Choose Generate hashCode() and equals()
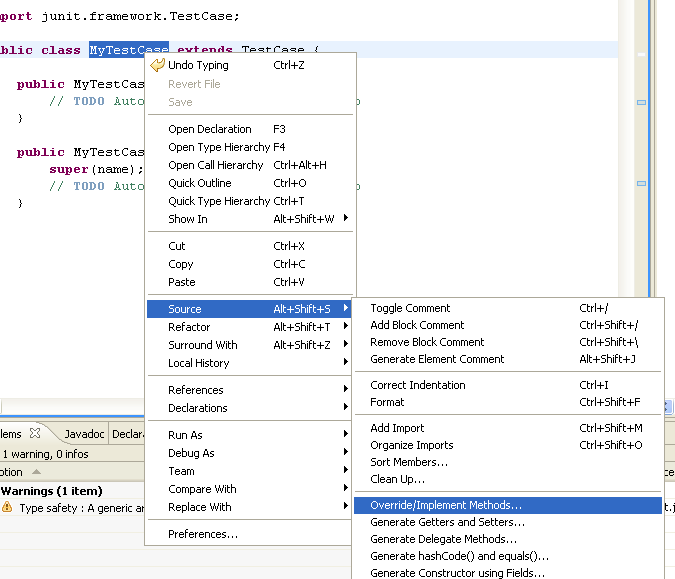 pyautogui.click(x=508, y=556)
